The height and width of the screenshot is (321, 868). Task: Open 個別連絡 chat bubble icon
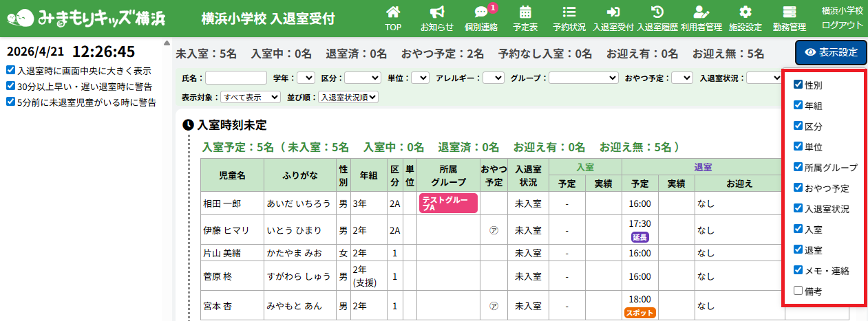[x=481, y=12]
